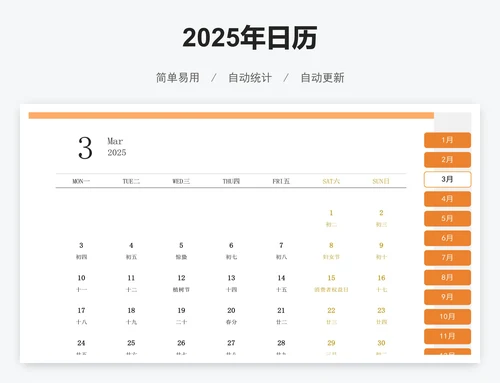Select date 4 in the calendar
500x383 pixels.
coord(131,245)
